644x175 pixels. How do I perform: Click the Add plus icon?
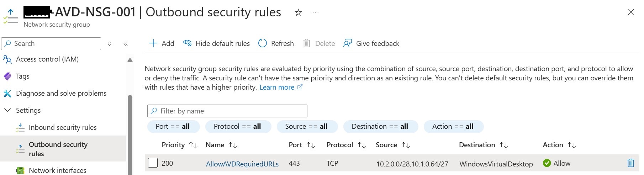tap(153, 43)
